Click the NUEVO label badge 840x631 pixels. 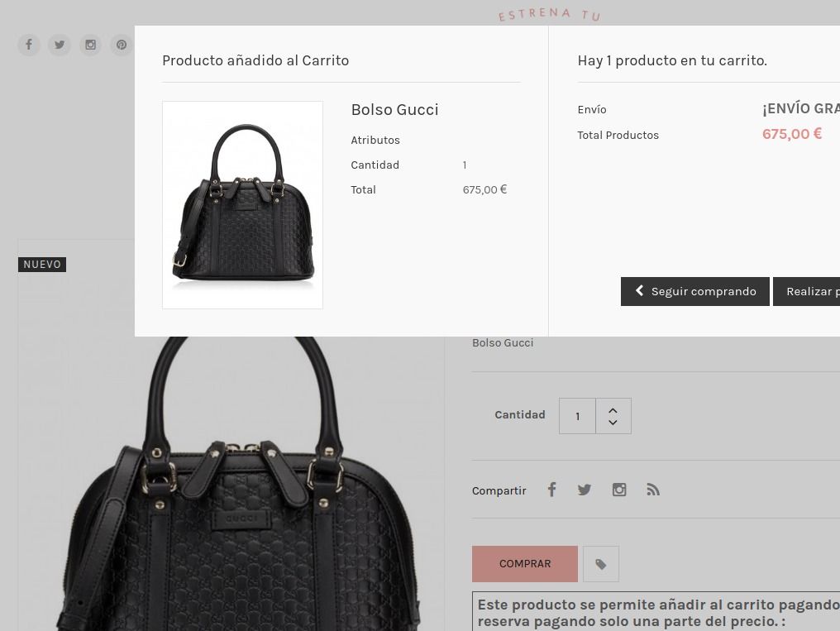[42, 264]
